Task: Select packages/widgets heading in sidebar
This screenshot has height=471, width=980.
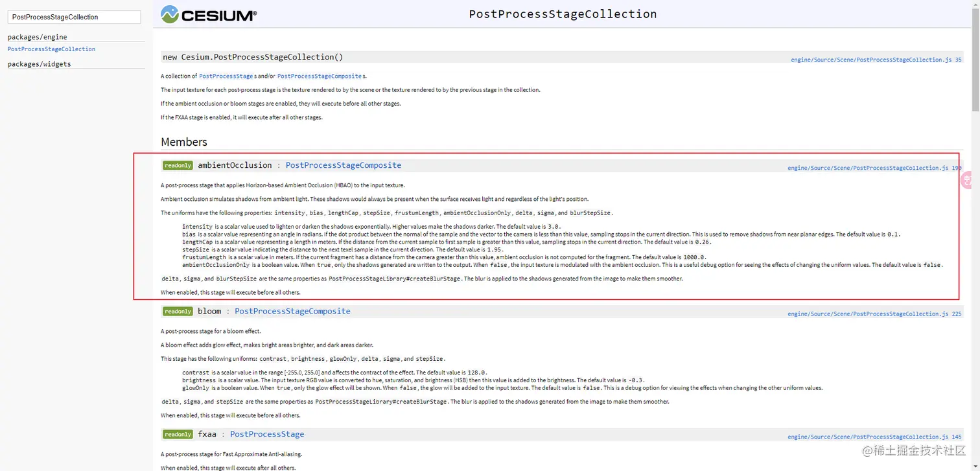Action: tap(39, 64)
